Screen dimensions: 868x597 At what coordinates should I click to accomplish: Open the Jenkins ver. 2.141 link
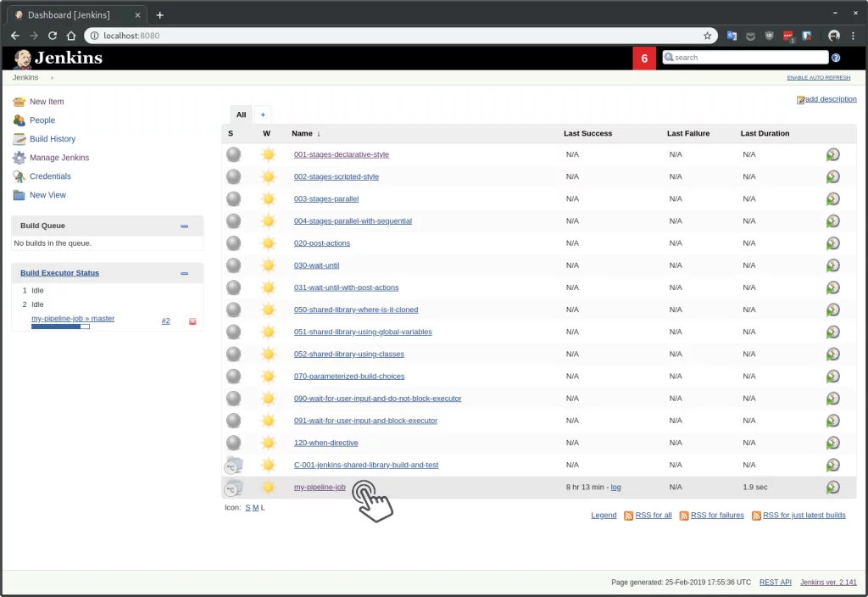(828, 583)
